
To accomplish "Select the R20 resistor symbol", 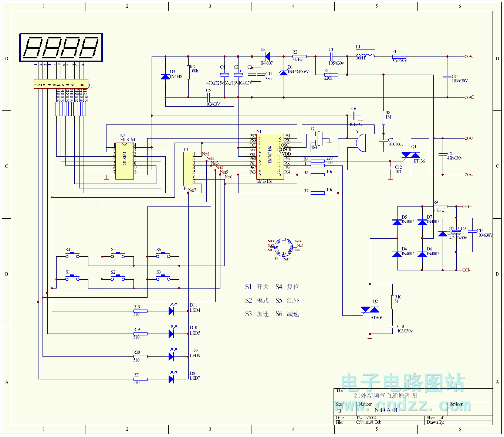I will (x=140, y=356).
